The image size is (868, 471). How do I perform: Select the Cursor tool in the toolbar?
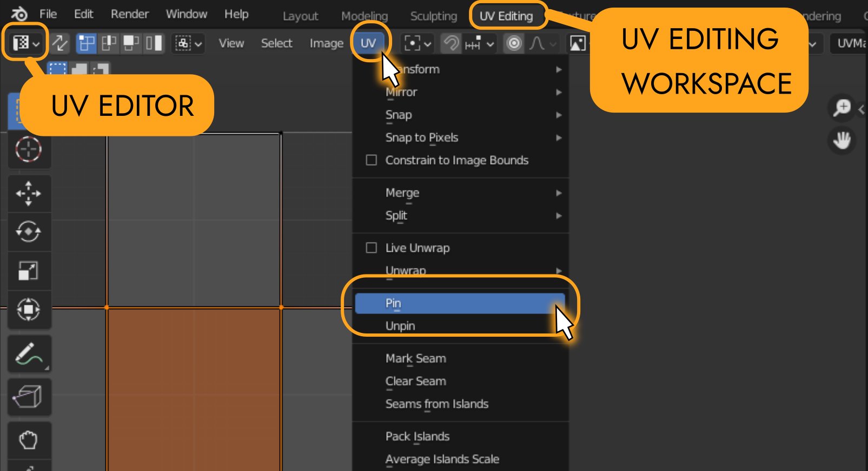pyautogui.click(x=29, y=150)
